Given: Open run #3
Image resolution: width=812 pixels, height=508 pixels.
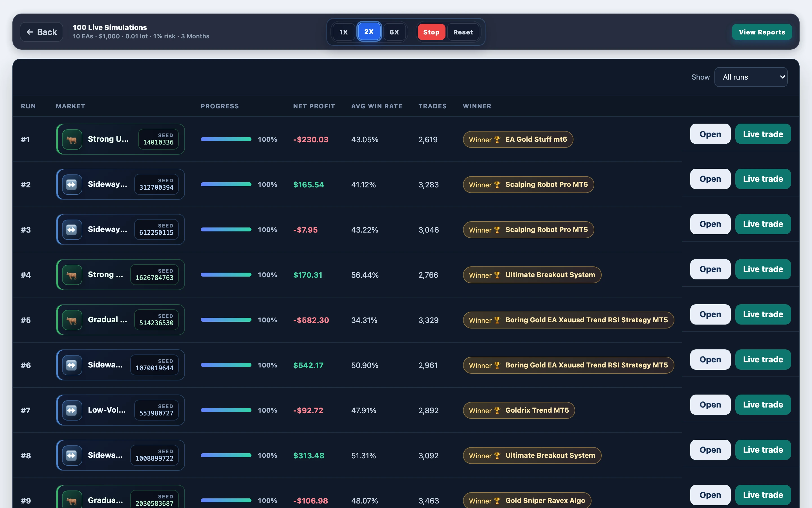Looking at the screenshot, I should (710, 224).
